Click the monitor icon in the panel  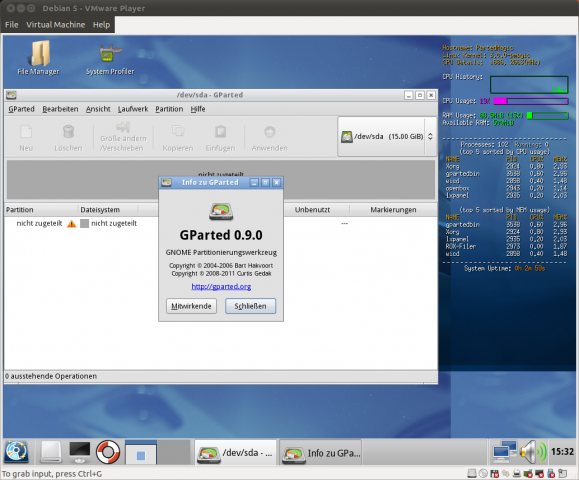tap(79, 452)
